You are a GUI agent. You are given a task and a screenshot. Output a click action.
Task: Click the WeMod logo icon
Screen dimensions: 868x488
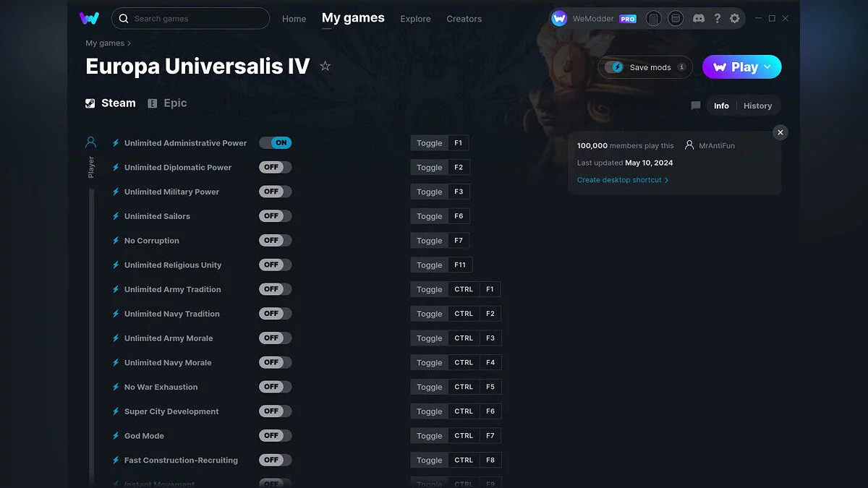click(89, 18)
